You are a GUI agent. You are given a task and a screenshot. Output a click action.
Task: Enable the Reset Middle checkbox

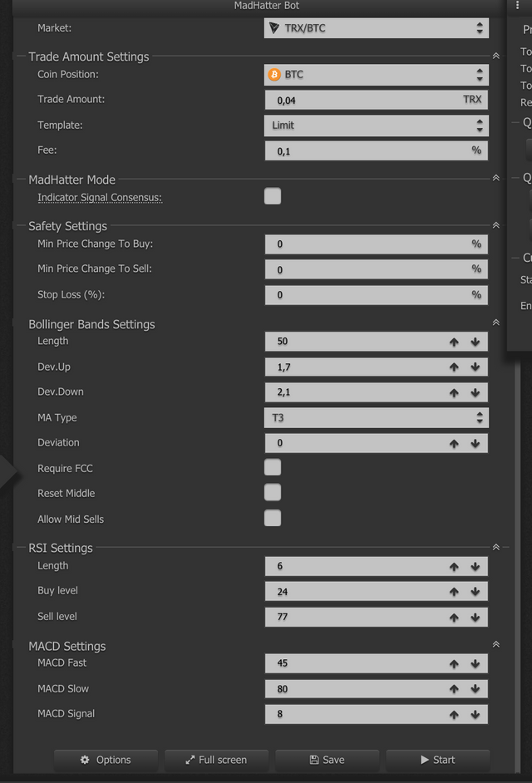tap(273, 492)
